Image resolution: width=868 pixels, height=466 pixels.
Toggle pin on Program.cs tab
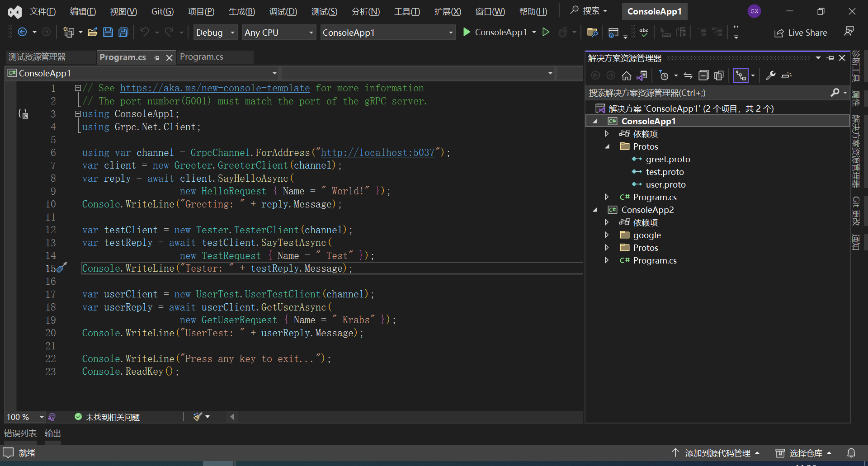pos(157,57)
